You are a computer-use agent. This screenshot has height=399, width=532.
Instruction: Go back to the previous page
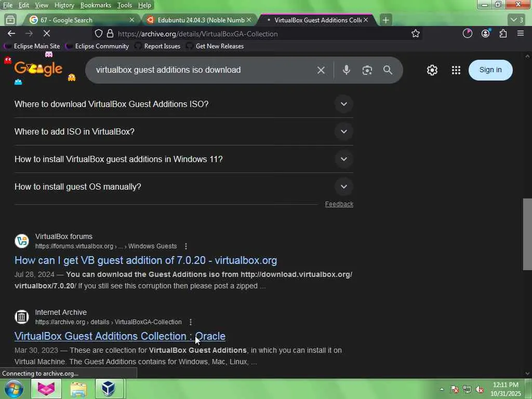(11, 34)
